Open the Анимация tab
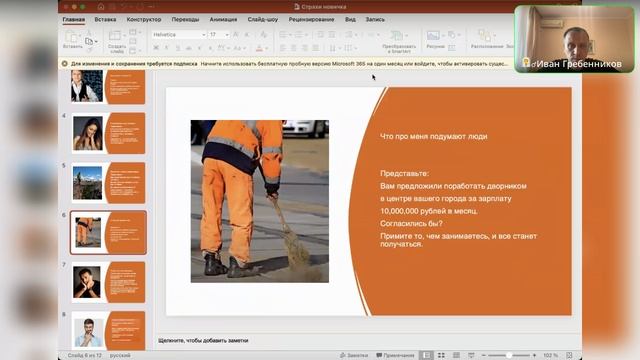This screenshot has width=640, height=360. [223, 20]
